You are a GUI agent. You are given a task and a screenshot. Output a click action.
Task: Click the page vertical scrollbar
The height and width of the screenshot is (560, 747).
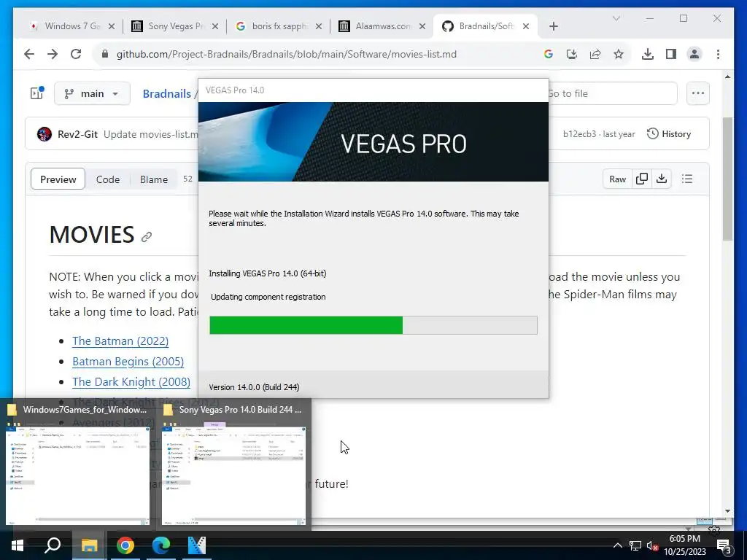pos(727,179)
